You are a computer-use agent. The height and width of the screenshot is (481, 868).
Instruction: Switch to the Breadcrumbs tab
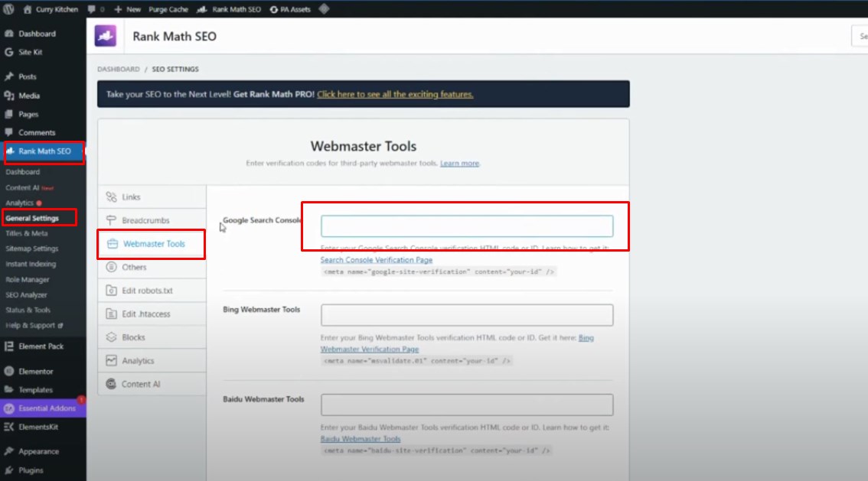[152, 220]
